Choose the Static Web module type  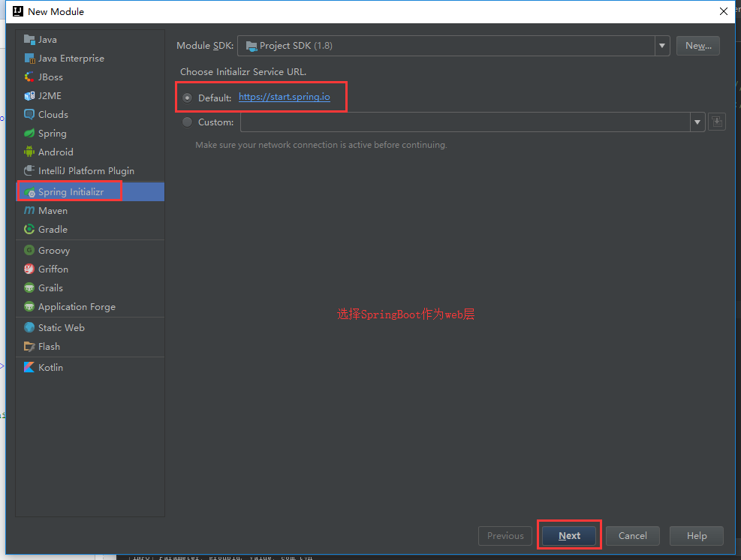90,327
